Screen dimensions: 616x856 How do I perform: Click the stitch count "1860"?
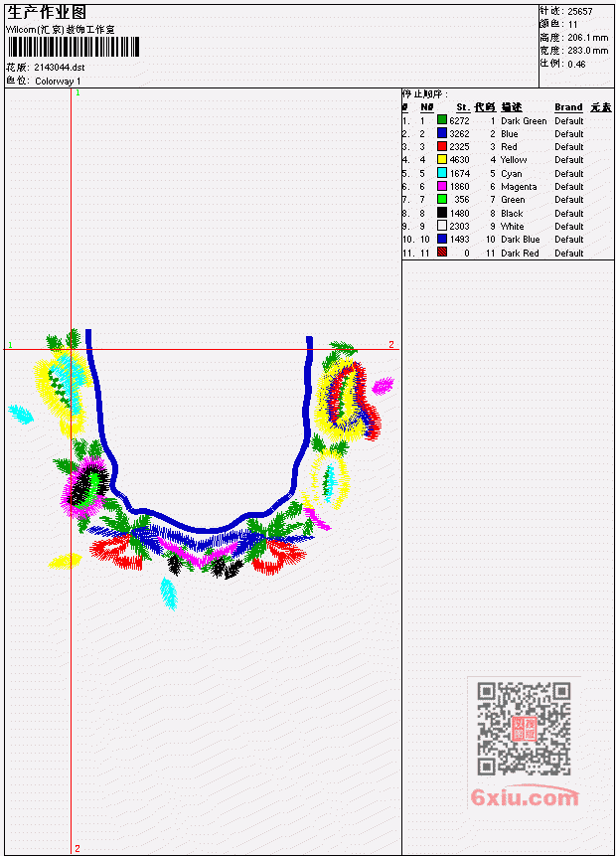point(459,187)
